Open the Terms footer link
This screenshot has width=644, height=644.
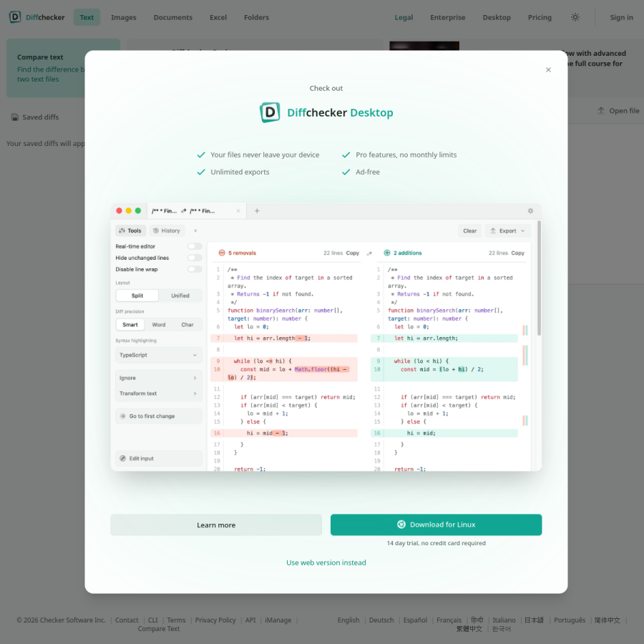(176, 620)
